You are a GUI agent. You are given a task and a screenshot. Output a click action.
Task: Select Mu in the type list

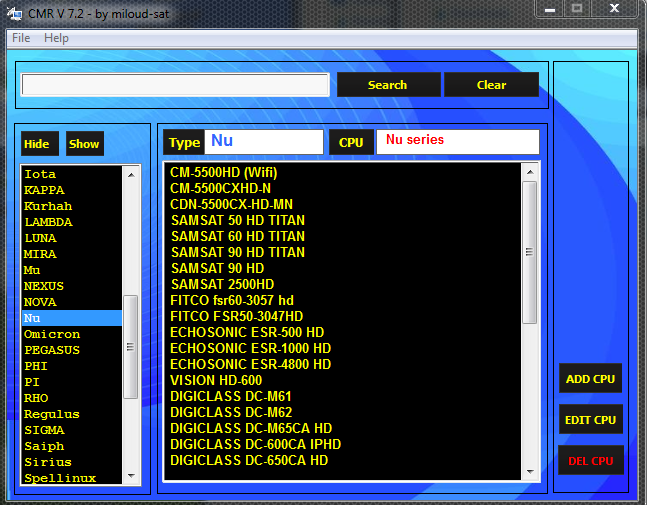click(x=72, y=270)
